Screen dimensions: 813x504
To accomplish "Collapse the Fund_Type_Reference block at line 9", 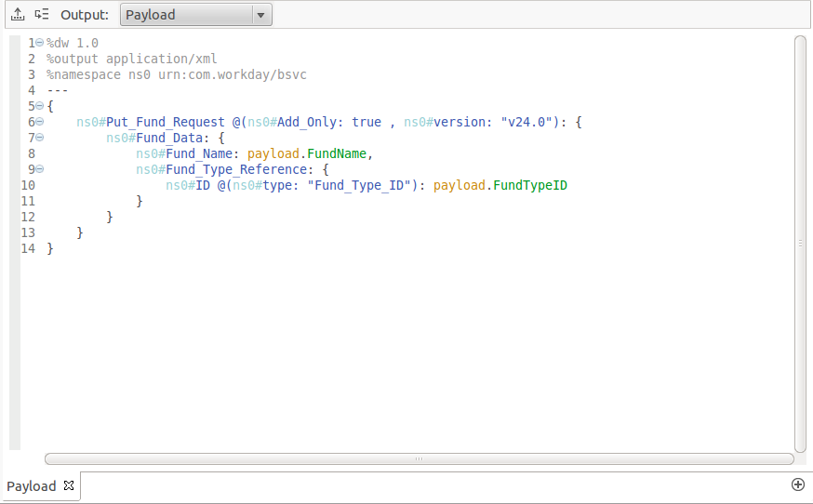I will point(39,169).
